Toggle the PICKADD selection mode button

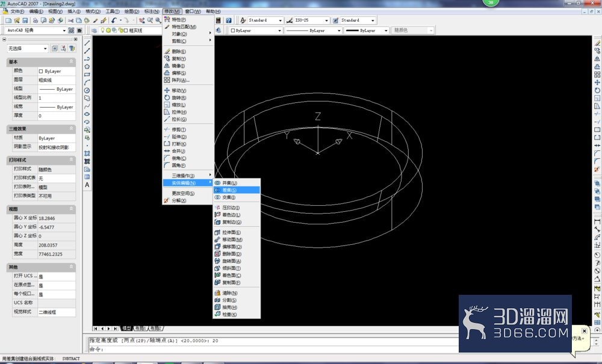click(x=55, y=48)
